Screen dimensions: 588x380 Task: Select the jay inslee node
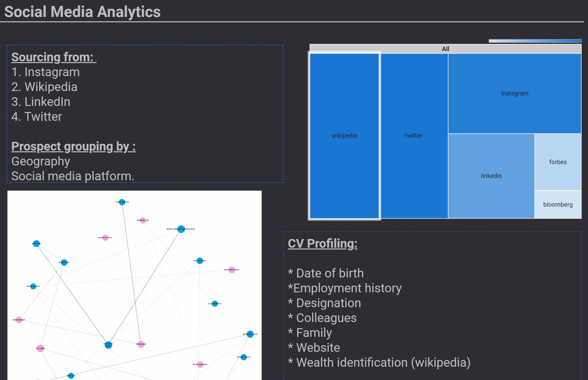[x=37, y=244]
